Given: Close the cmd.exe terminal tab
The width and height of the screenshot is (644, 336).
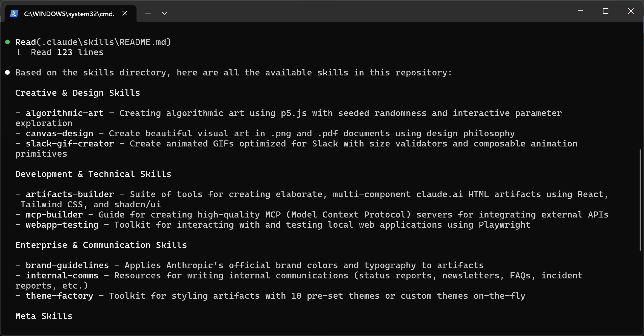Looking at the screenshot, I should (125, 13).
